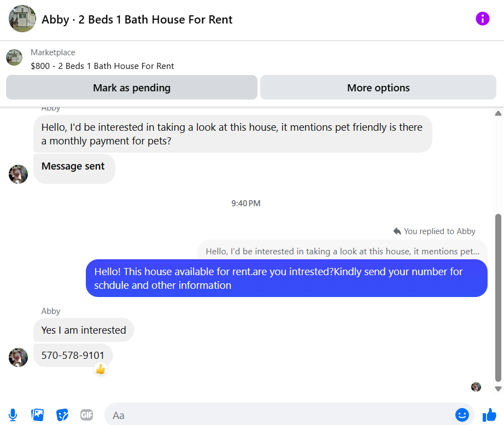504x425 pixels.
Task: Click Abby's avatar beside the phone number
Action: (18, 357)
